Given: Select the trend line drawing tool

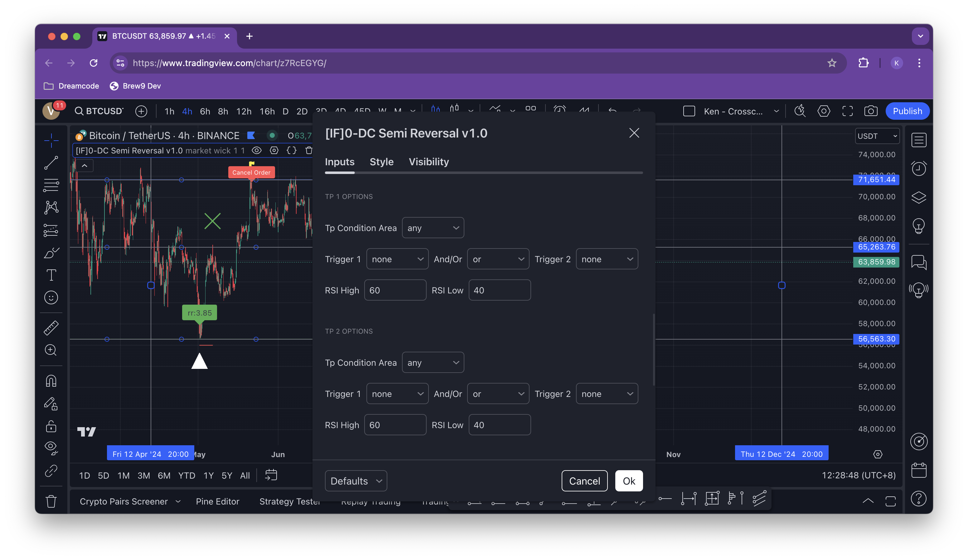Looking at the screenshot, I should [x=51, y=163].
